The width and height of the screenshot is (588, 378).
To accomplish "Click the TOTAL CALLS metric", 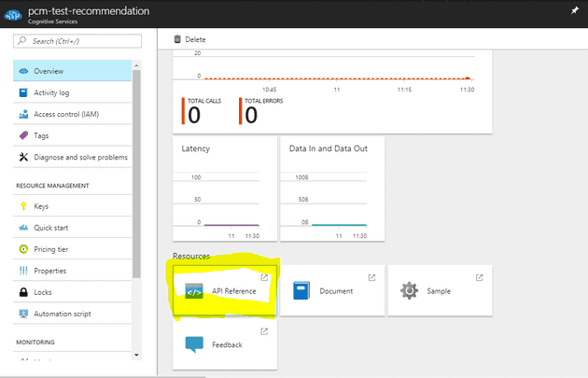I will (x=202, y=111).
